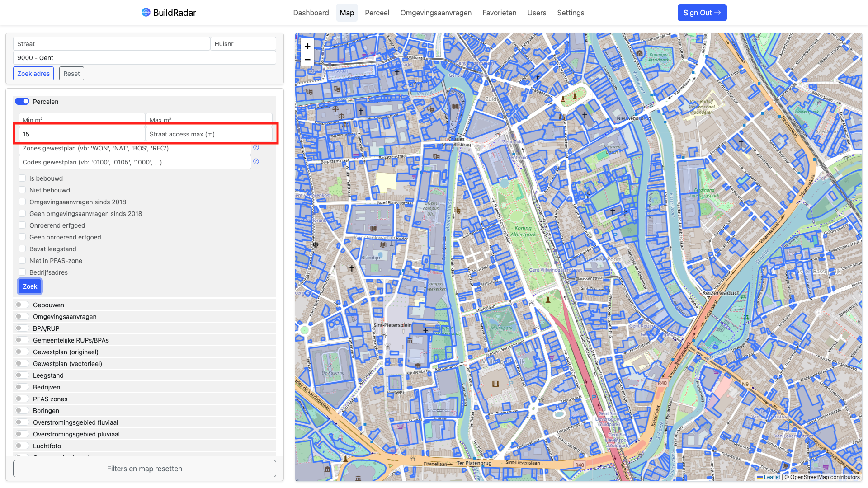Click the BuildRadar globe logo
The image size is (868, 488).
coord(146,12)
